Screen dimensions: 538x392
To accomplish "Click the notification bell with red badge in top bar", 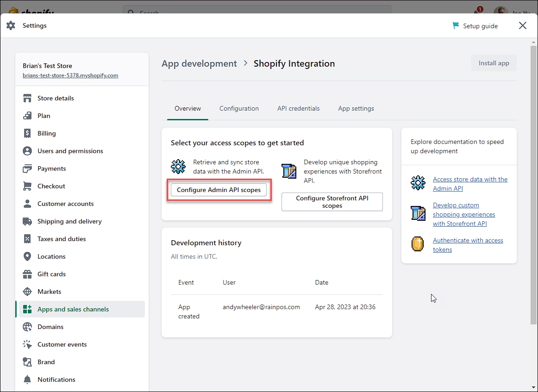I will click(x=478, y=11).
